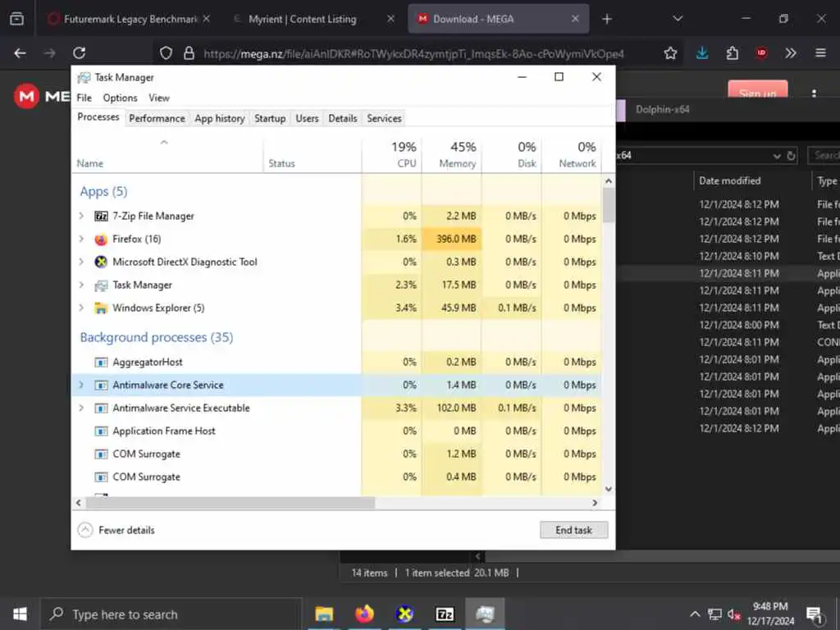Screen dimensions: 840x630
Task: Click the Windows Start button
Action: (x=20, y=614)
